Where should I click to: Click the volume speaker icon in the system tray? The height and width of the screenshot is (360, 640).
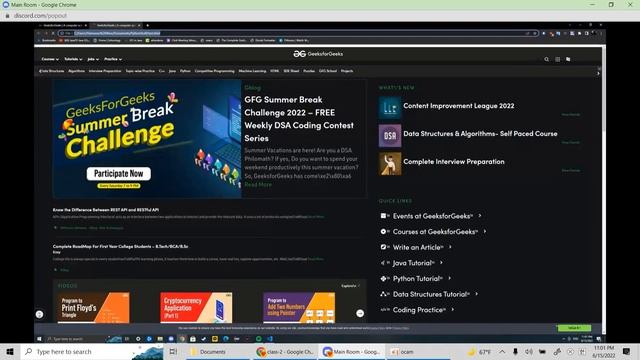click(x=529, y=351)
